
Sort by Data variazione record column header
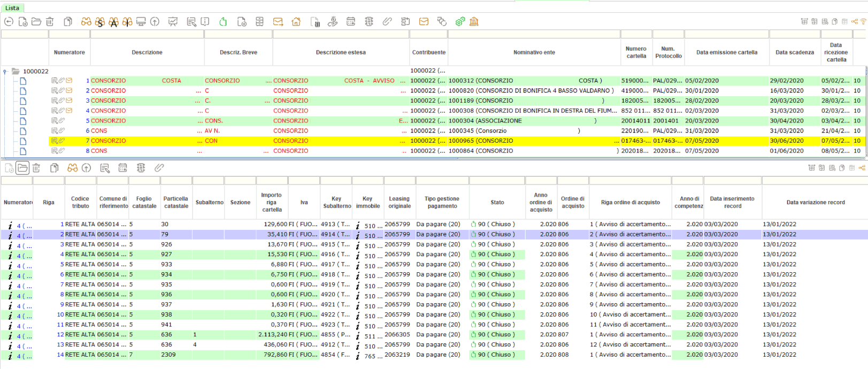(816, 202)
